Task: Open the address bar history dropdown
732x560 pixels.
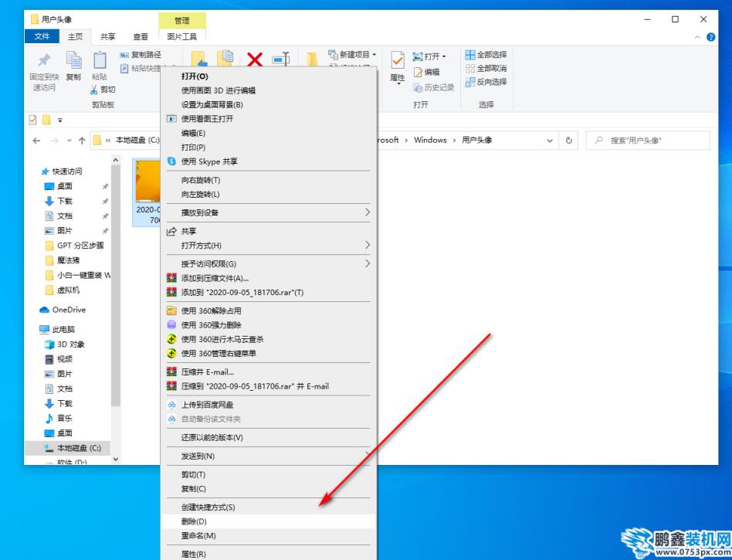Action: 550,141
